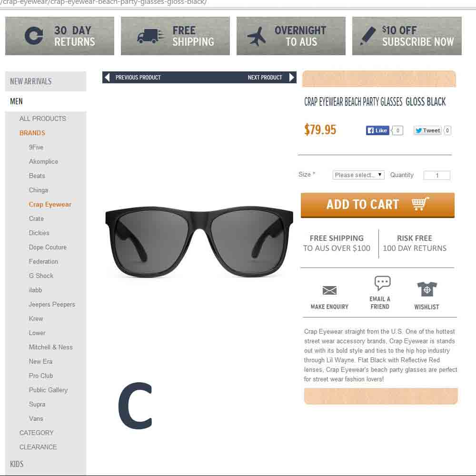Viewport: 476px width, 476px height.
Task: Click the Overnight to AUS airplane icon
Action: [257, 37]
